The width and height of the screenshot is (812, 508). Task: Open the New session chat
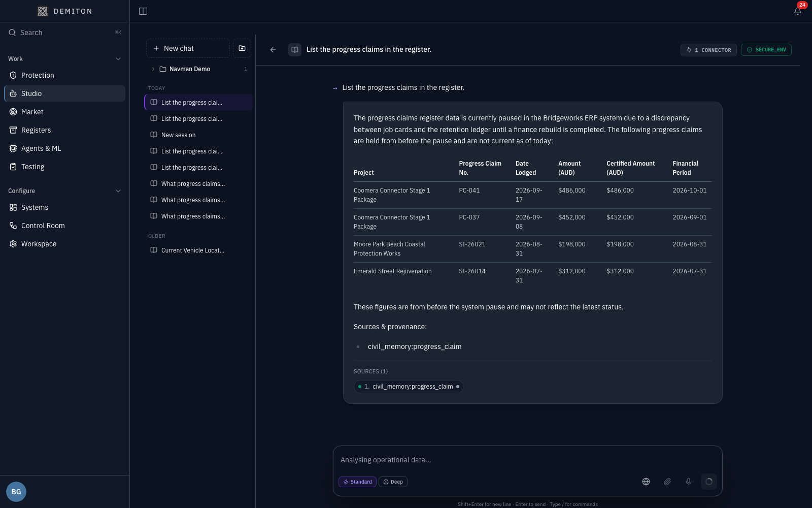(x=198, y=135)
